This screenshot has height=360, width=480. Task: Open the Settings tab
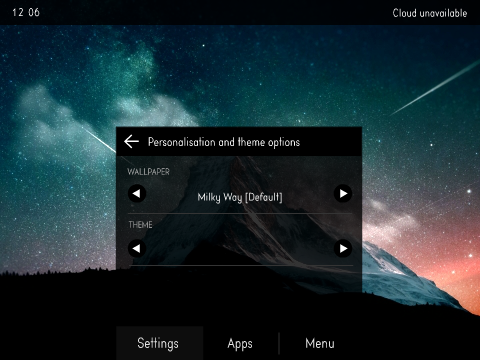159,343
